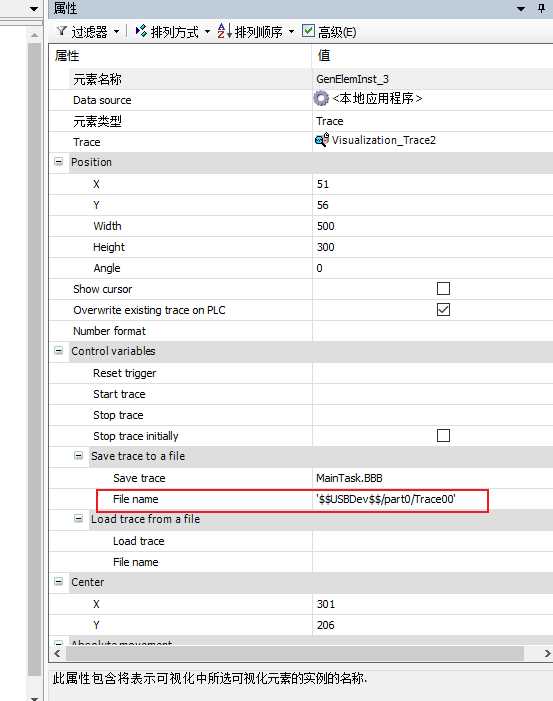Uncheck Overwrite existing trace on PLC
The image size is (553, 701).
click(443, 310)
